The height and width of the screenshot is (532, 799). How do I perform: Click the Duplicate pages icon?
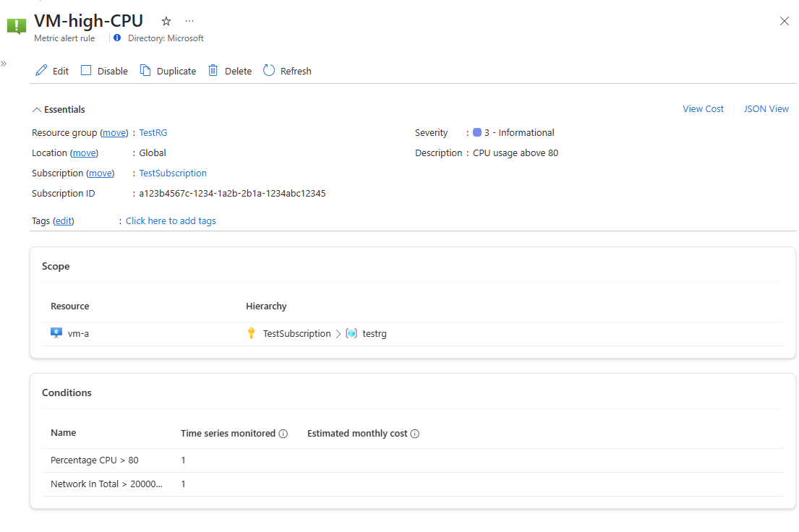(x=145, y=70)
